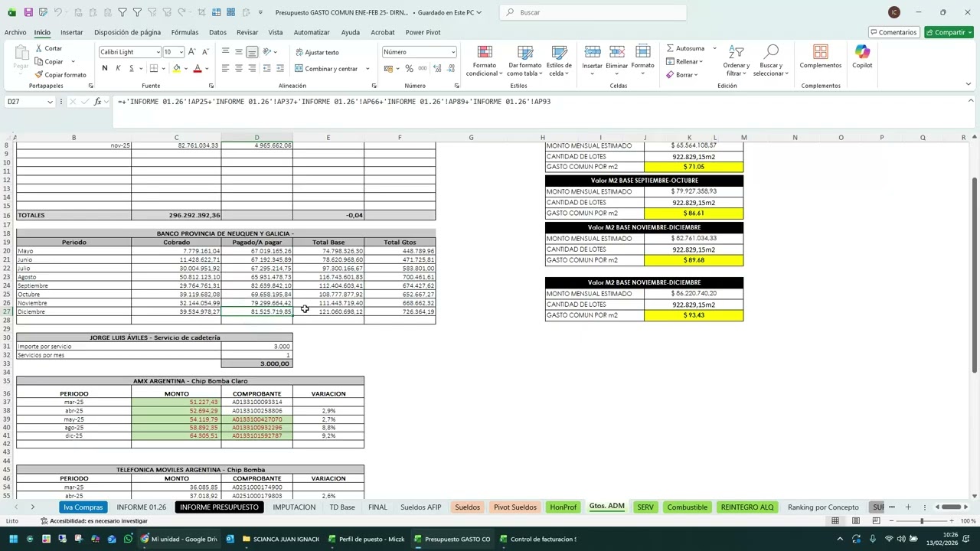The height and width of the screenshot is (551, 980).
Task: Click the Comentarios button
Action: coord(893,32)
